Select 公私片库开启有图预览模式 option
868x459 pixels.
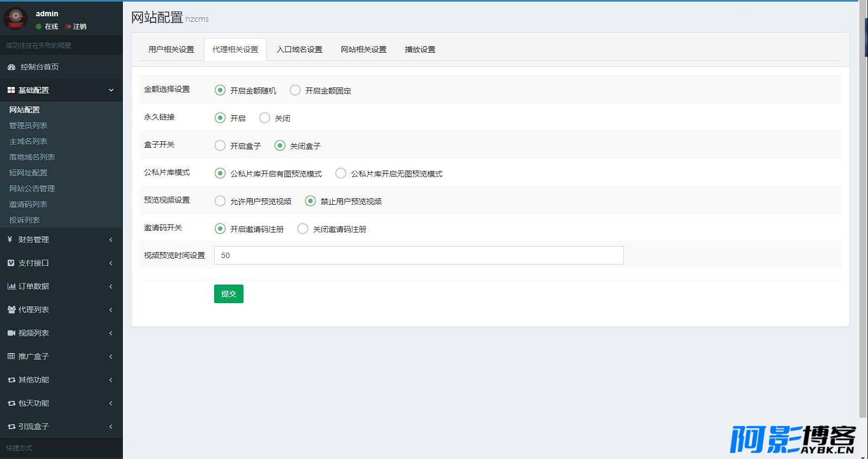pos(220,173)
